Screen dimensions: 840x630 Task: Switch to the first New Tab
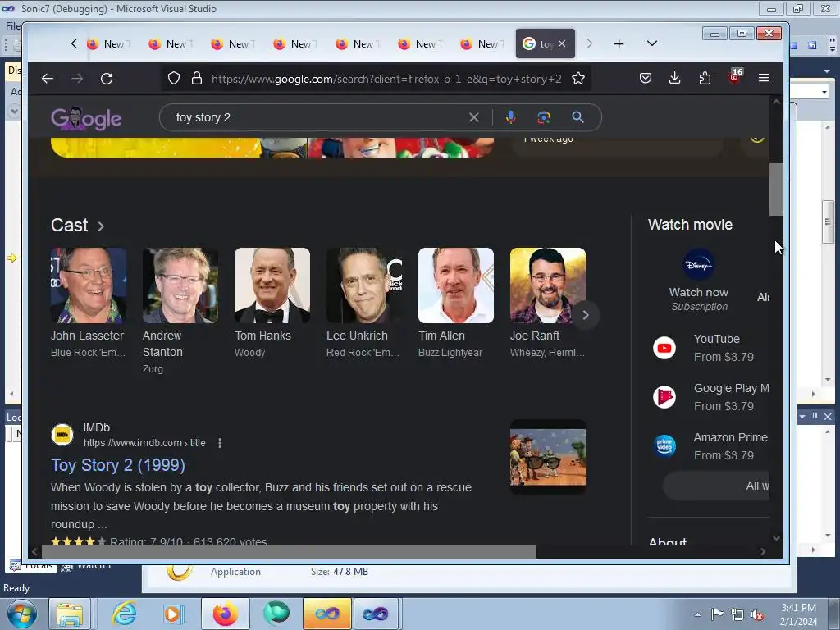107,44
